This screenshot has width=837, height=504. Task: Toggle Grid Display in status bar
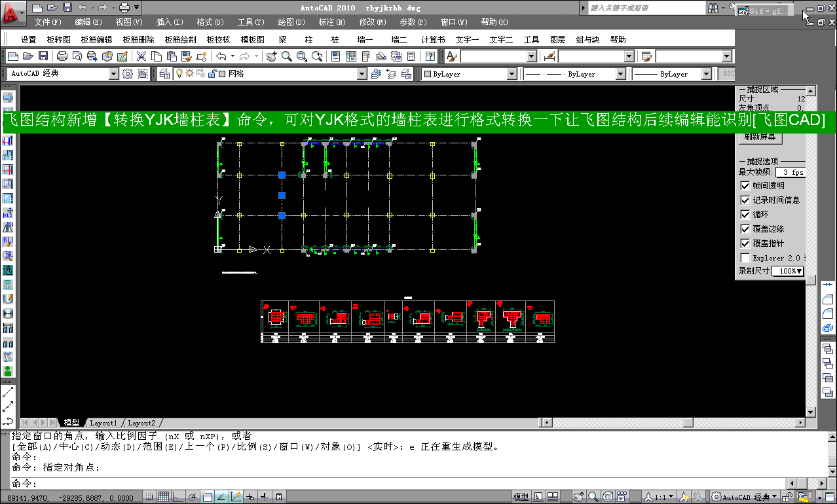tap(164, 497)
